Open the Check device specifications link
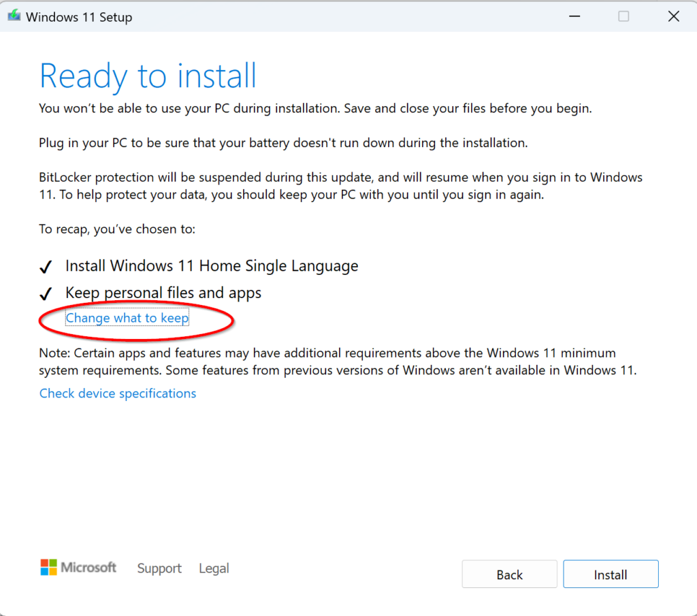This screenshot has width=697, height=616. [118, 393]
